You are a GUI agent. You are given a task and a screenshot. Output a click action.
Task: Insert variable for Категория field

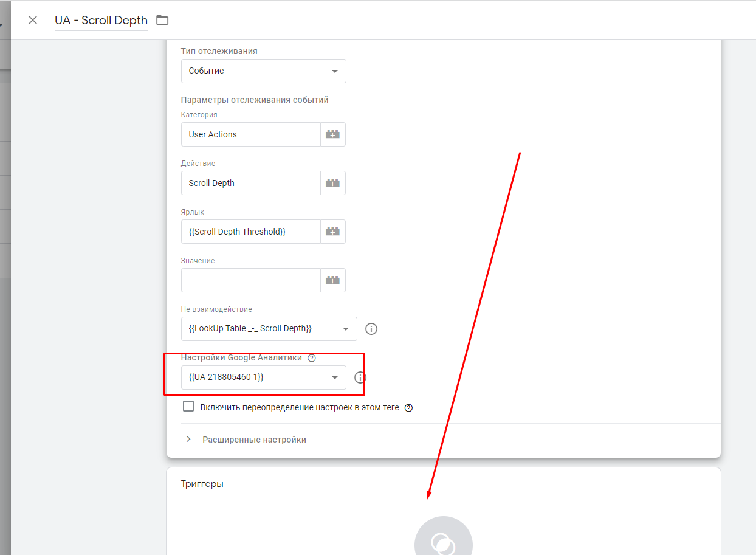(332, 134)
